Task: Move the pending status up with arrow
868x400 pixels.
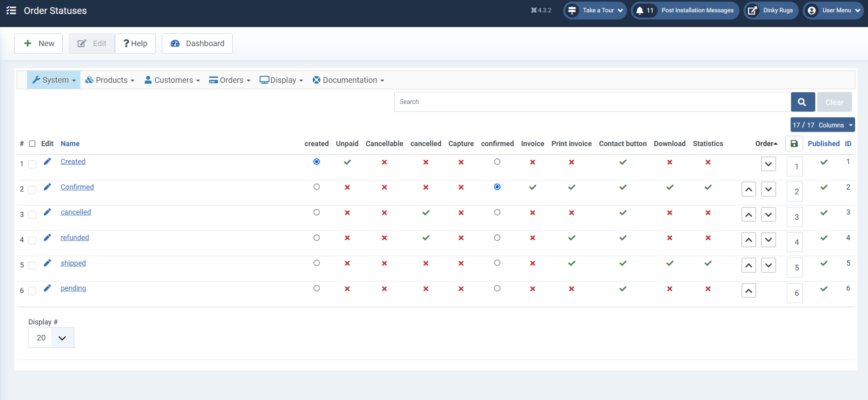Action: point(749,291)
